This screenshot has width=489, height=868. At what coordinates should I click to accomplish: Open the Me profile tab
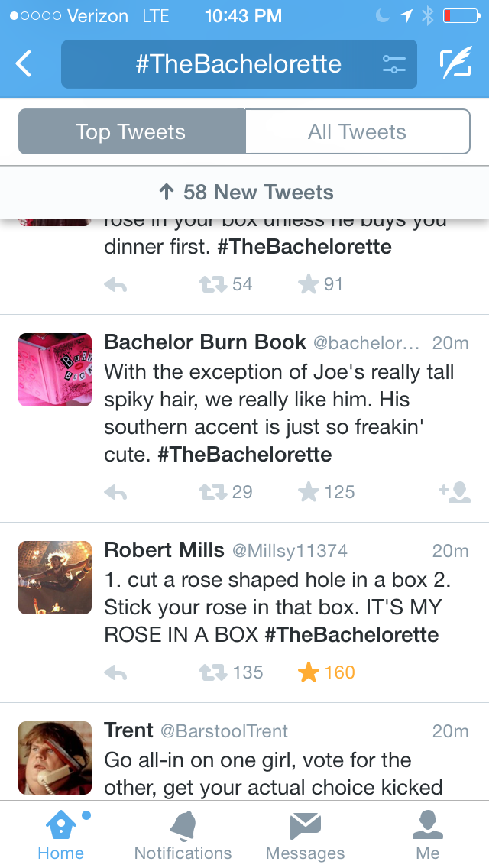[x=428, y=834]
